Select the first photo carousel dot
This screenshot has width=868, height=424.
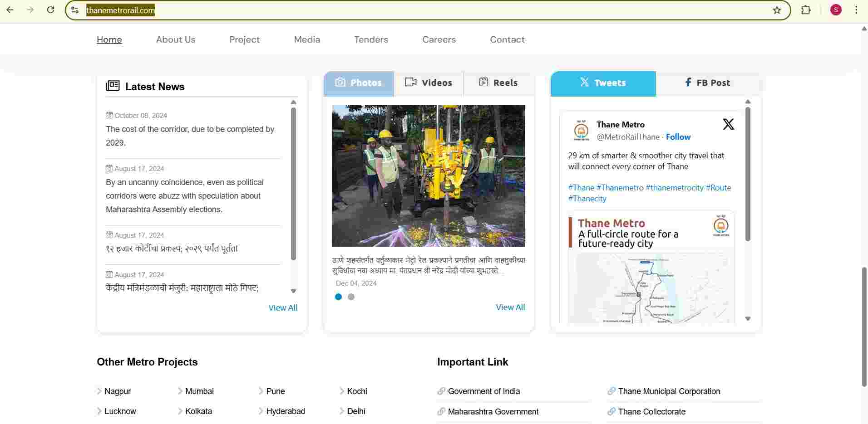coord(338,297)
